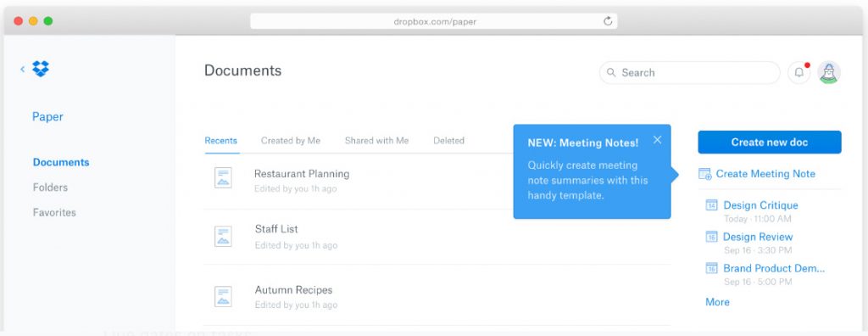Open the Deleted tab
Image resolution: width=868 pixels, height=336 pixels.
(x=449, y=141)
